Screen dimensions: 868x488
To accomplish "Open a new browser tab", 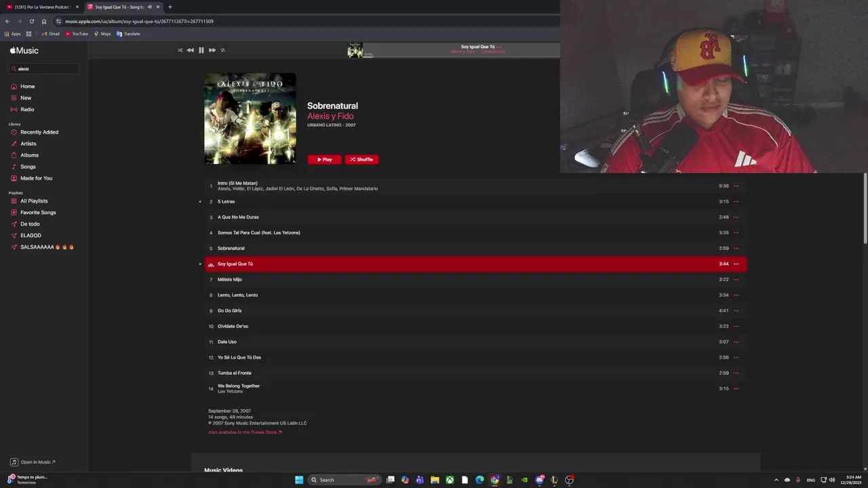I will point(170,7).
